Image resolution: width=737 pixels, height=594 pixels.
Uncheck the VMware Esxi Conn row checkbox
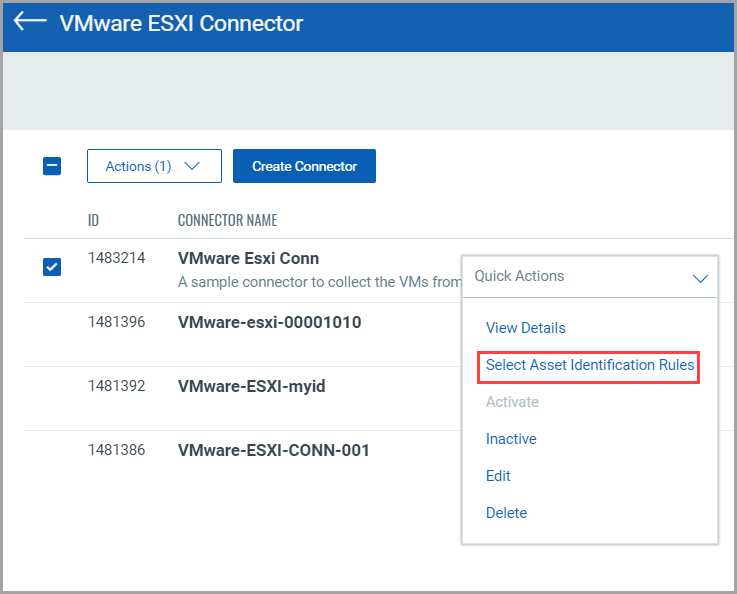[x=52, y=266]
